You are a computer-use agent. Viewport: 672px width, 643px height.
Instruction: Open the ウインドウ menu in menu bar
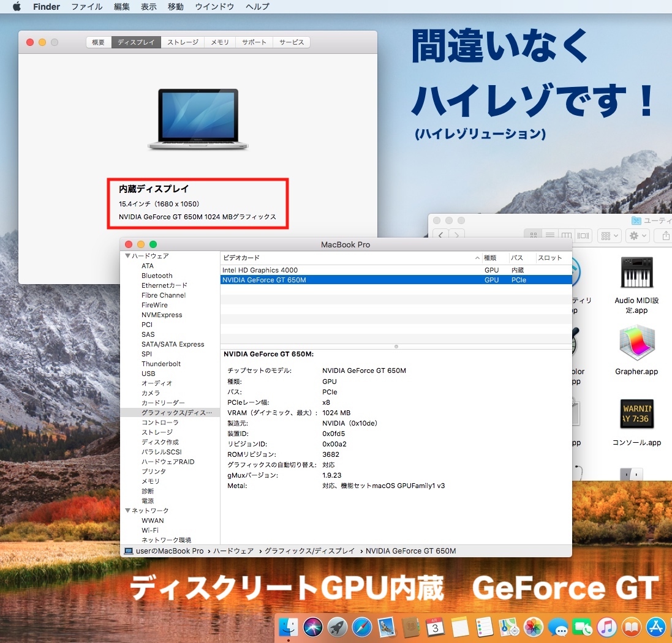point(214,7)
